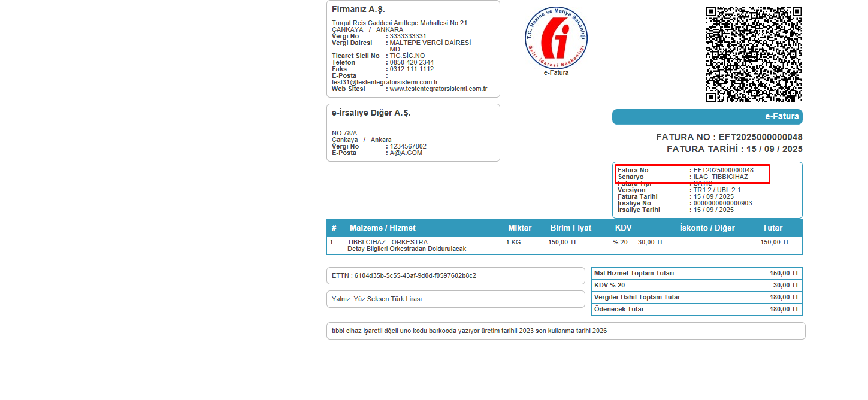Click the ILAC_TIBBICIHAZ scenario value
Viewport: 868px width, 400px height.
pos(721,177)
